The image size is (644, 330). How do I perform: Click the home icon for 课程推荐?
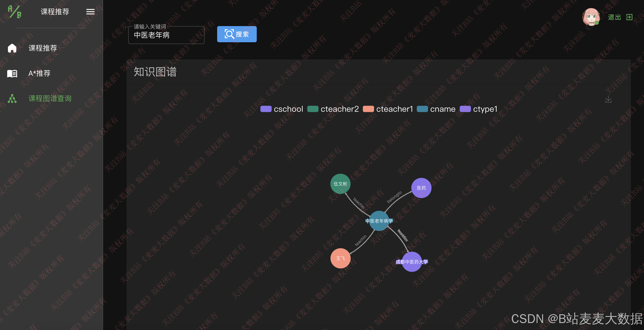pos(12,48)
